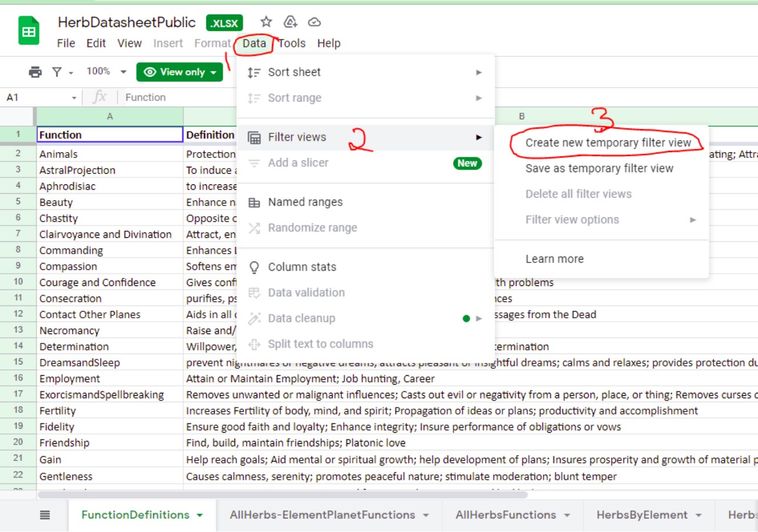Check the cloud document status icon

tap(314, 22)
